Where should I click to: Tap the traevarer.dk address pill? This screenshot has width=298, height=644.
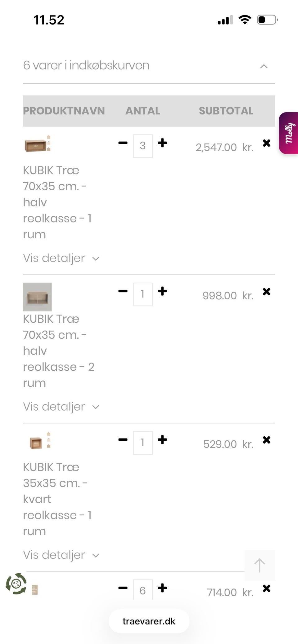coord(149,621)
